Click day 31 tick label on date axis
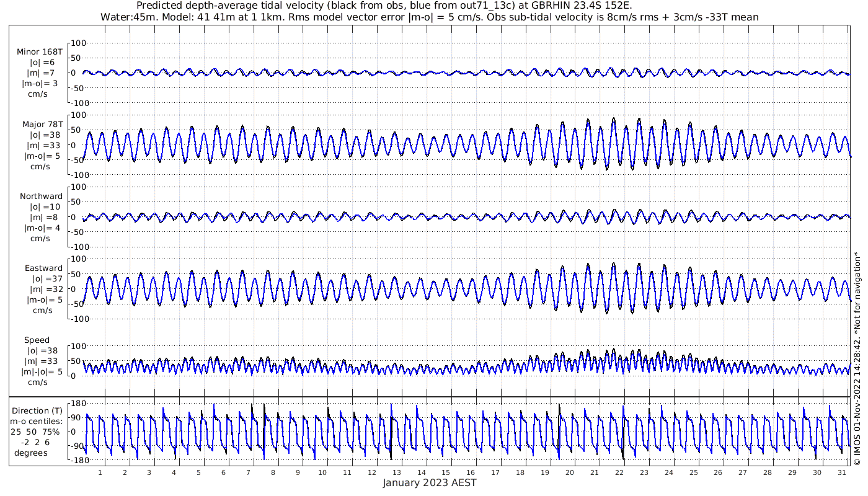This screenshot has height=496, width=868. tap(841, 472)
